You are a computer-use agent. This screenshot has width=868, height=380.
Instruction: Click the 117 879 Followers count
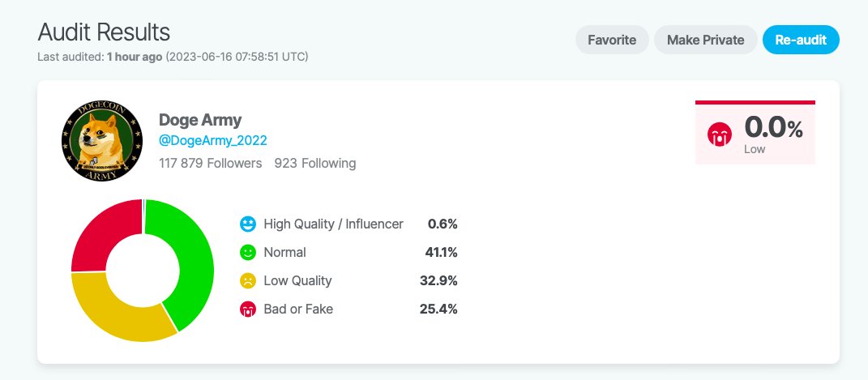pyautogui.click(x=211, y=163)
